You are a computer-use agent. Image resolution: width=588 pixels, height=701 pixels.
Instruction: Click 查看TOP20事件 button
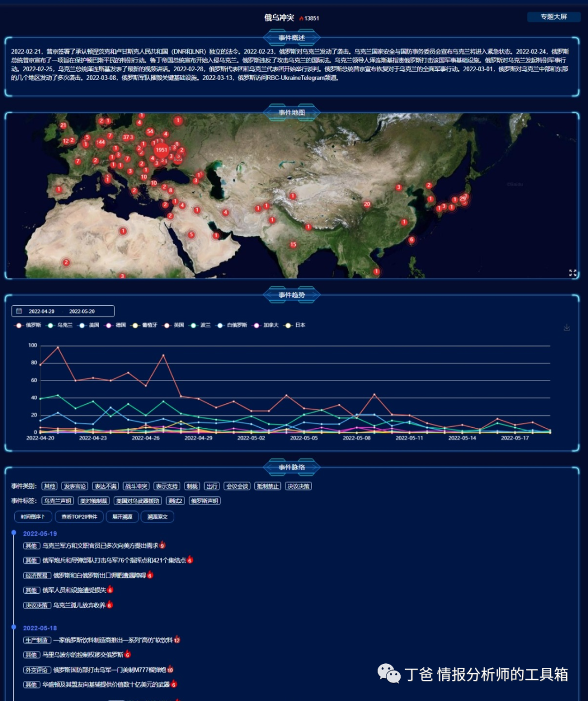tap(79, 516)
